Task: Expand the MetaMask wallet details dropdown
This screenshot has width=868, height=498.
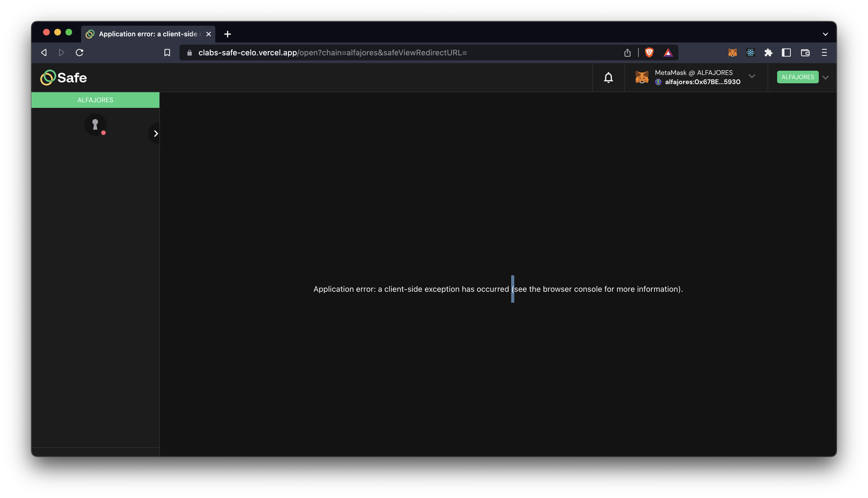Action: [752, 76]
